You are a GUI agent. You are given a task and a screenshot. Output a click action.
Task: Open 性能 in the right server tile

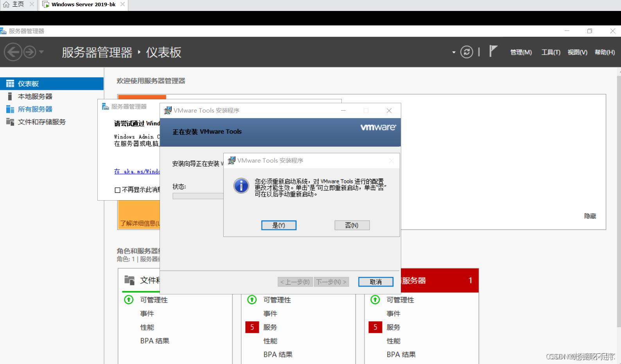click(x=393, y=341)
